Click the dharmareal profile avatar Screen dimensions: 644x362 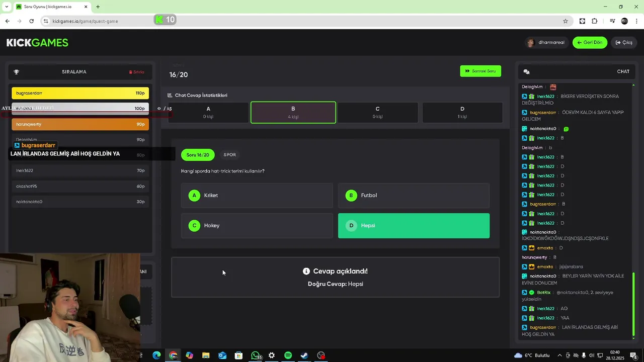530,43
